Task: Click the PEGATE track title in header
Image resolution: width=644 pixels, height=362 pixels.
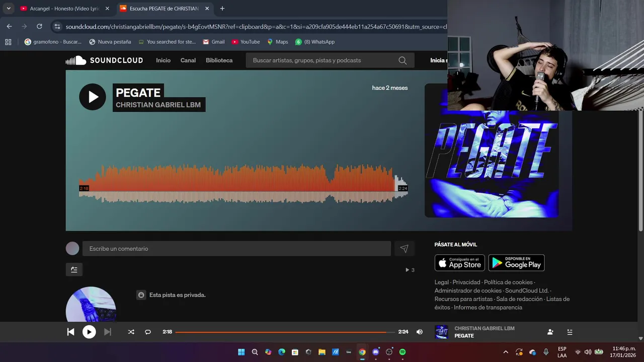Action: 138,93
